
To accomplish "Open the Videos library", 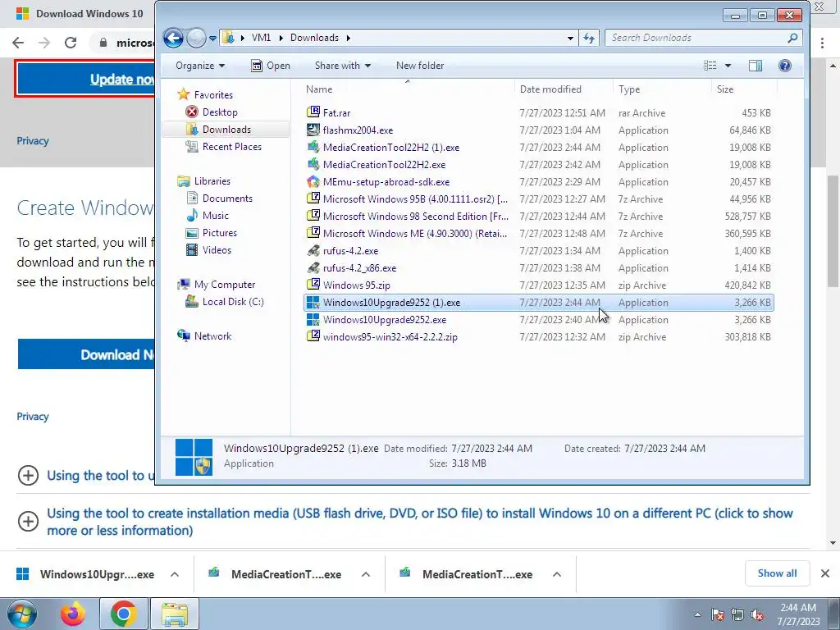I will 217,250.
